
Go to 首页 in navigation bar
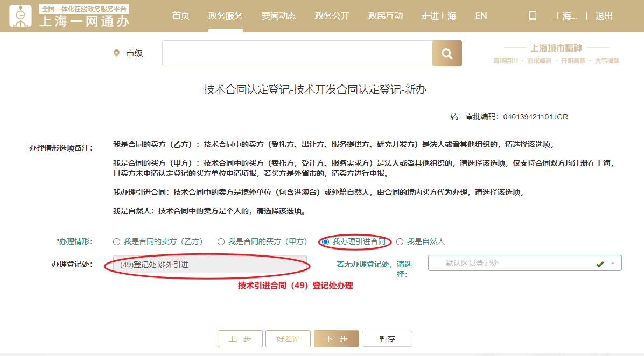(x=181, y=16)
